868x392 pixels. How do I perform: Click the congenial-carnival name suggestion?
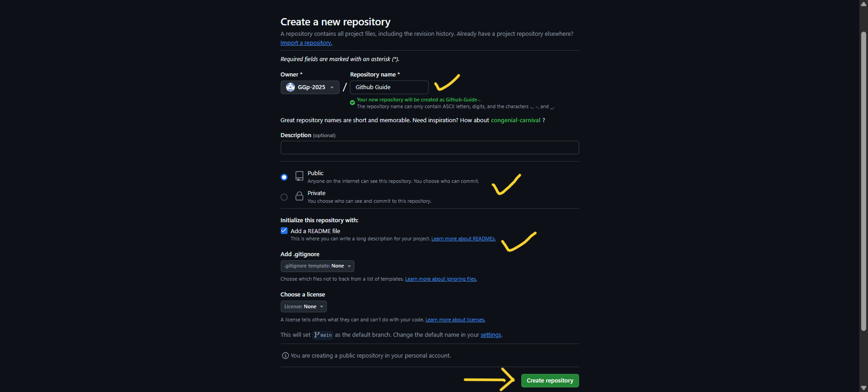pos(515,120)
